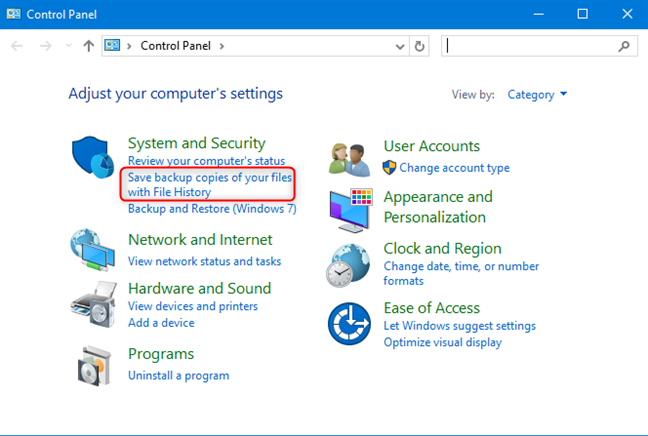Expand the address bar history dropdown

(400, 46)
